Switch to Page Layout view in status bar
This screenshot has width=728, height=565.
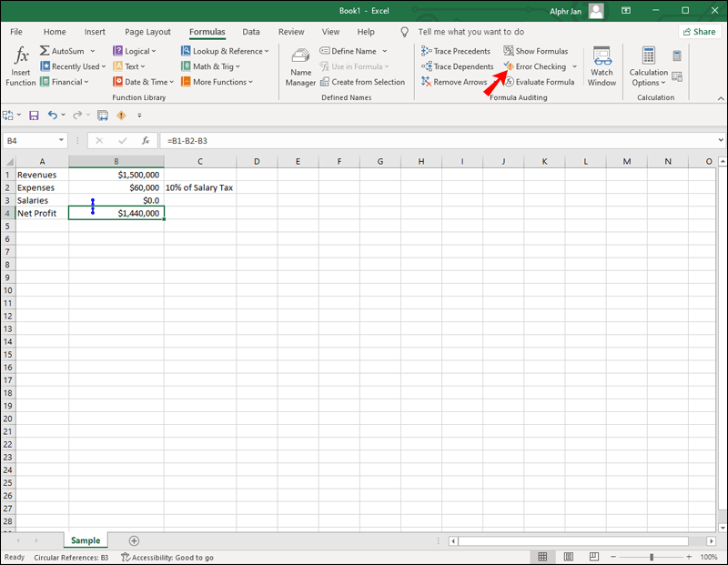568,557
